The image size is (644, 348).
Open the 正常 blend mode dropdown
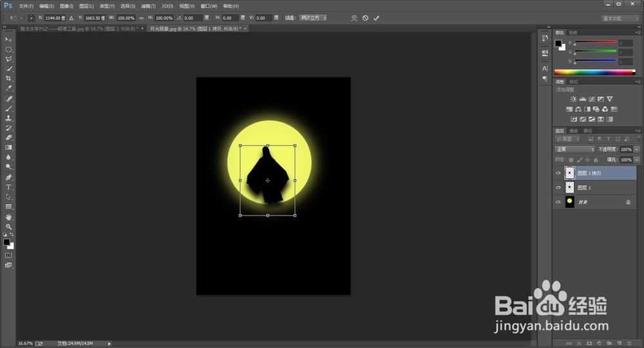pos(574,149)
